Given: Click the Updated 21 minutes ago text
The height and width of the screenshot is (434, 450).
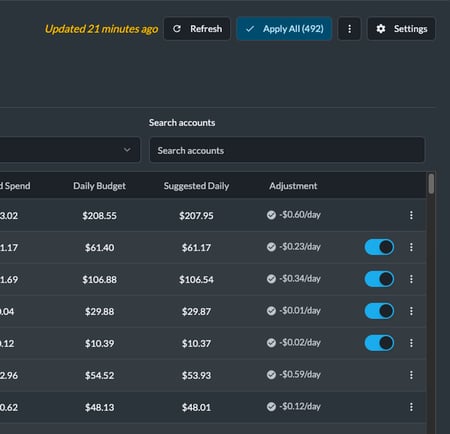Looking at the screenshot, I should (102, 29).
